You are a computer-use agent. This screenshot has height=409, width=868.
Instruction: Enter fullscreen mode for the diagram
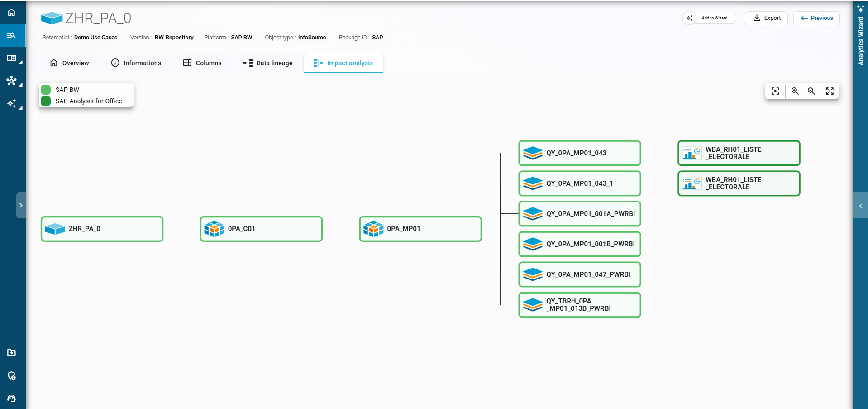click(x=830, y=91)
